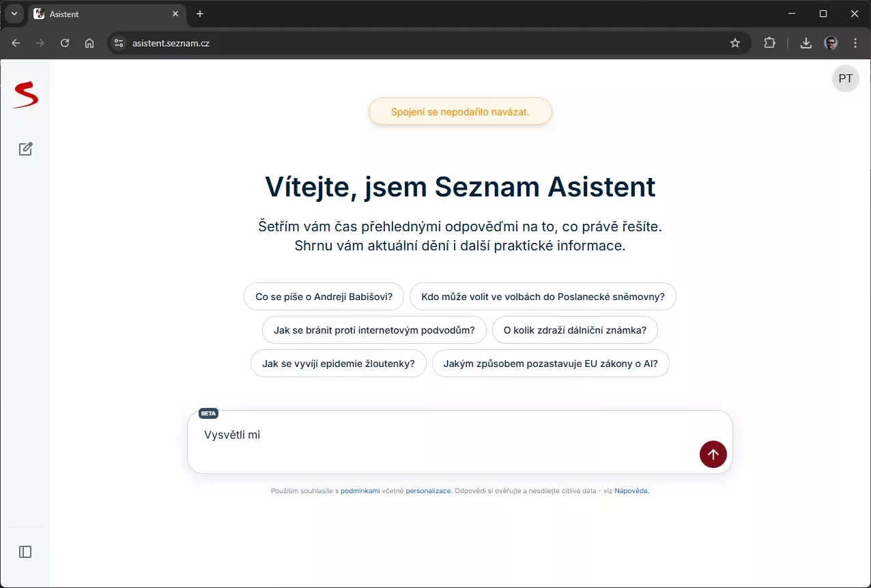This screenshot has width=871, height=588.
Task: Open the browser downloads icon
Action: 806,43
